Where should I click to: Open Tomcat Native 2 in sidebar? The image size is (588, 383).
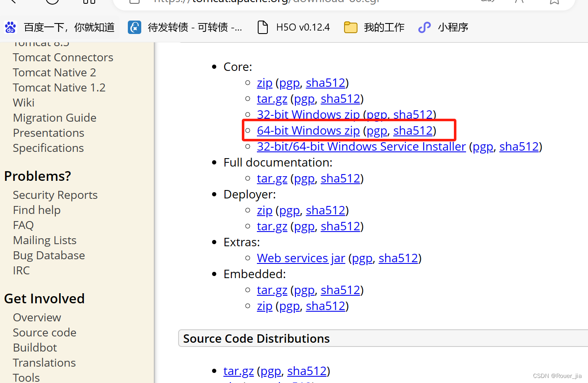54,73
